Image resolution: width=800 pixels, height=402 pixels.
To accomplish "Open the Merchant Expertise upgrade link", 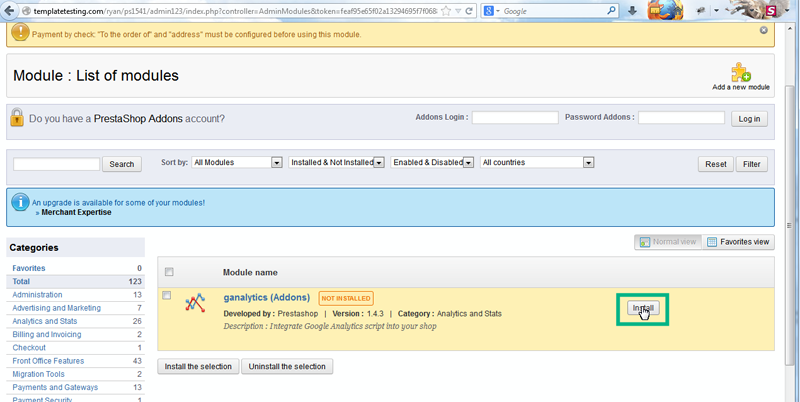I will [76, 212].
